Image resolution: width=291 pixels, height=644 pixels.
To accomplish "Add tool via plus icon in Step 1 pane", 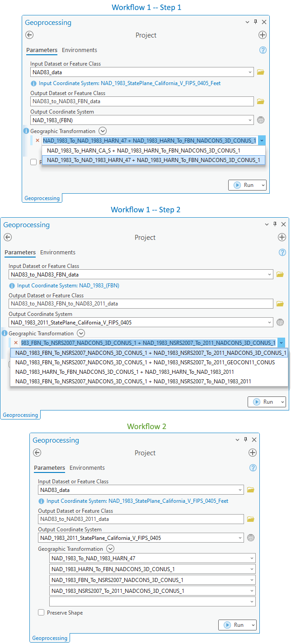I will (263, 35).
